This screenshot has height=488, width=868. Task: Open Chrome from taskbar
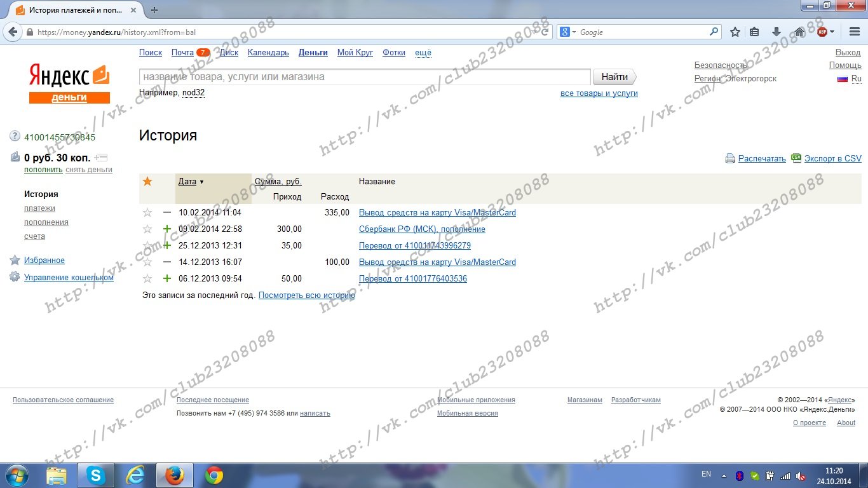tap(214, 475)
